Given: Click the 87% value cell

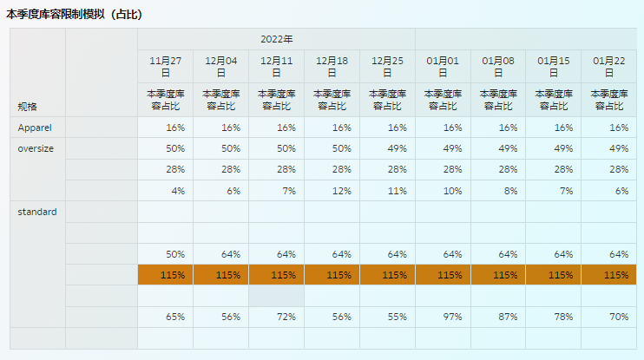Looking at the screenshot, I should click(498, 317).
